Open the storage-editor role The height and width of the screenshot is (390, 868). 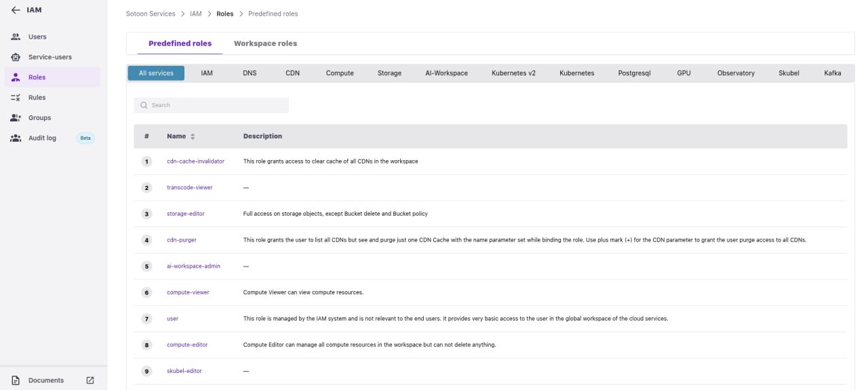coord(186,214)
